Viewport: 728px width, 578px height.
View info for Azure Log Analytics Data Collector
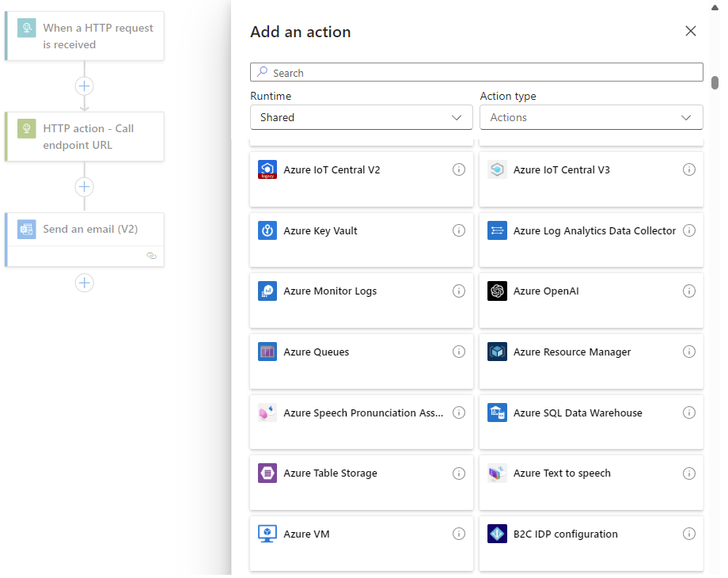(x=689, y=230)
